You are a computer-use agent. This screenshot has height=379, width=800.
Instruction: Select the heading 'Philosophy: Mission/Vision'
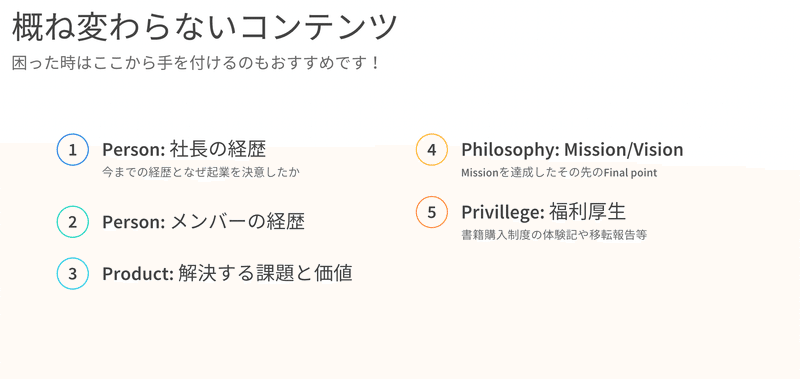pyautogui.click(x=572, y=149)
